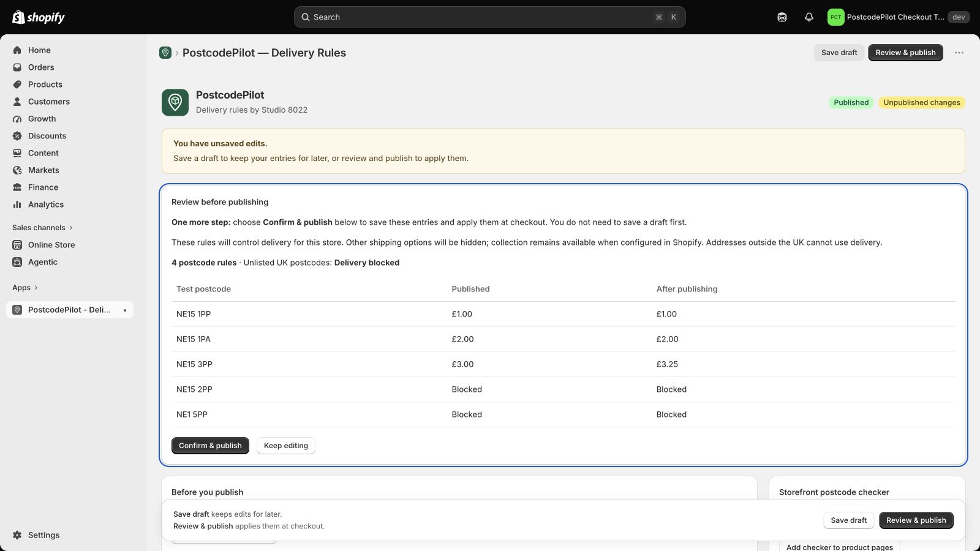Click the After publishing column header
Viewport: 980px width, 551px height.
click(x=687, y=289)
